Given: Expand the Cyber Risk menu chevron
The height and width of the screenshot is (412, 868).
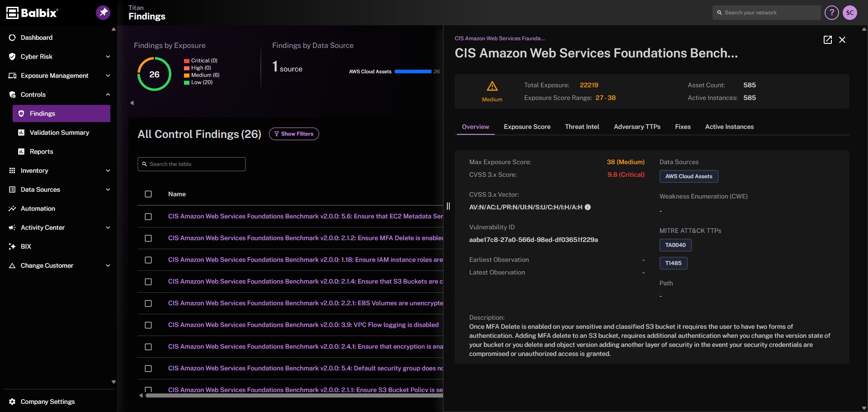Looking at the screenshot, I should click(x=108, y=57).
